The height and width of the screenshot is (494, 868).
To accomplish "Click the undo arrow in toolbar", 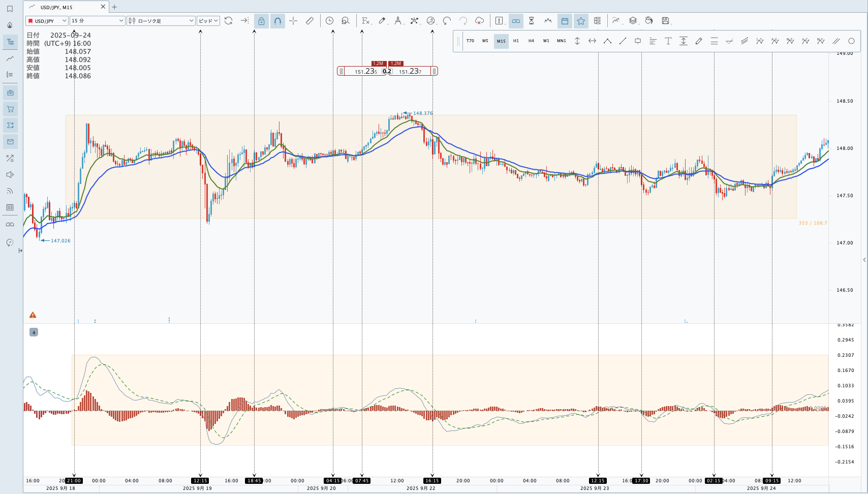I will [447, 21].
